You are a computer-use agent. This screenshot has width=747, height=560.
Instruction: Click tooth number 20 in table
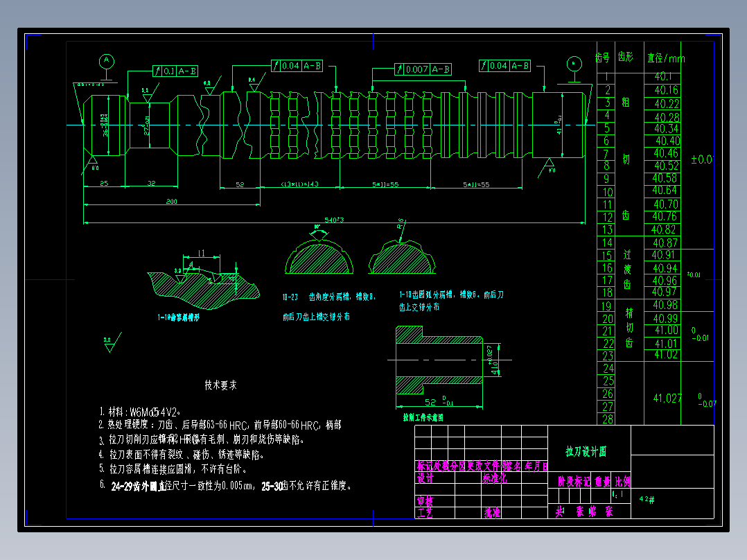[x=608, y=319]
